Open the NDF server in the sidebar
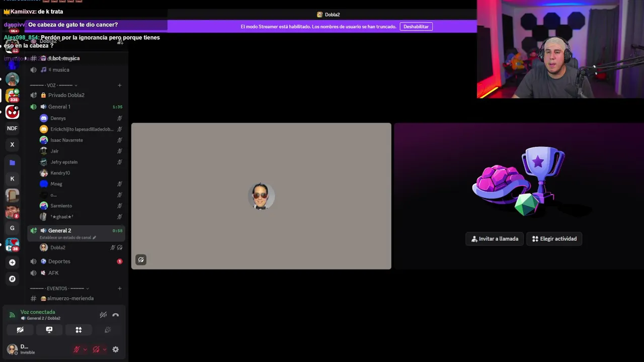The width and height of the screenshot is (644, 362). tap(12, 128)
